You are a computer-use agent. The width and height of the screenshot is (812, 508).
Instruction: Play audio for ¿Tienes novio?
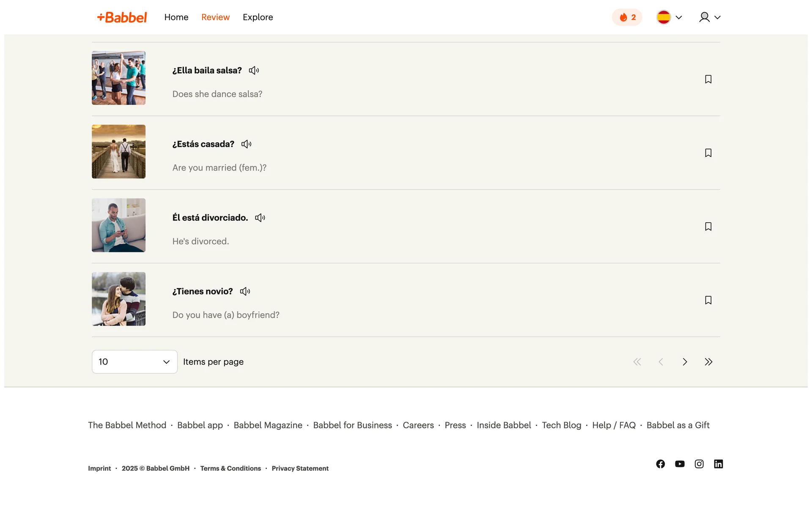pos(245,292)
